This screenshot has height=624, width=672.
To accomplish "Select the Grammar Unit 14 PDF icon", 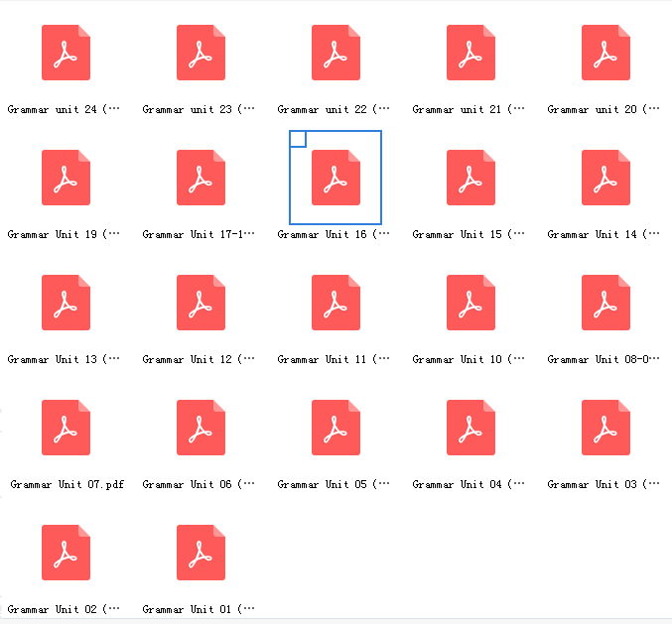I will (606, 178).
